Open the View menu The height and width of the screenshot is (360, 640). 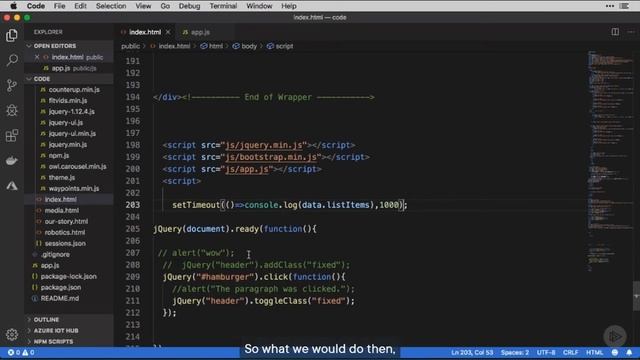(143, 6)
